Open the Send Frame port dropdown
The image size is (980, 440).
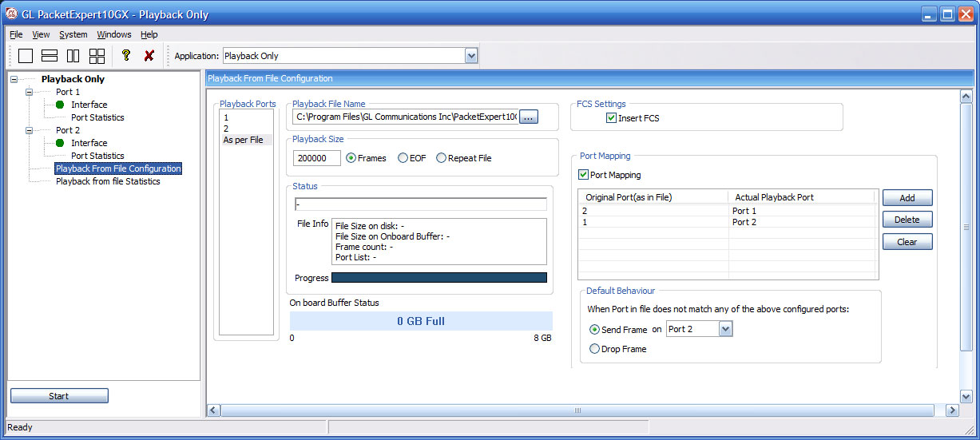[725, 329]
